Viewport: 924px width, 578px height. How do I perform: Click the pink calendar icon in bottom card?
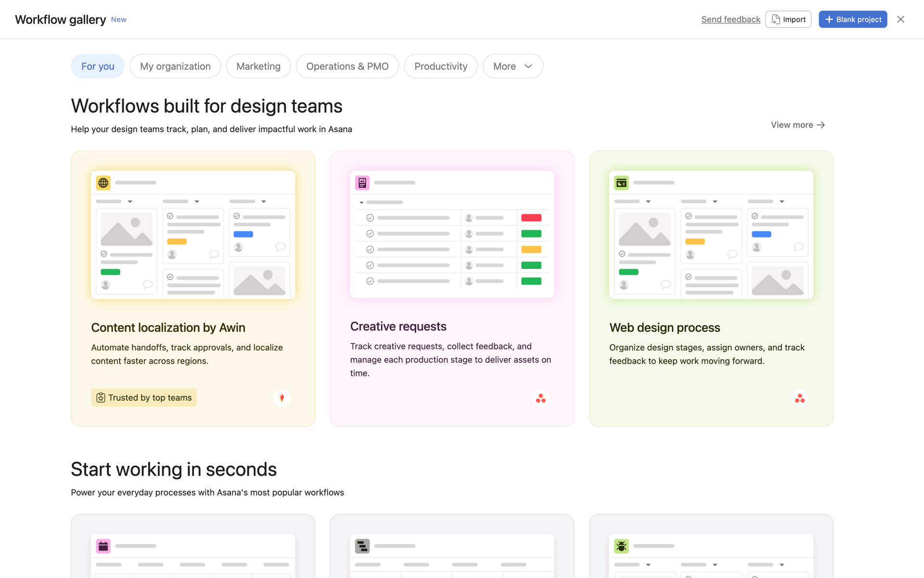point(103,546)
